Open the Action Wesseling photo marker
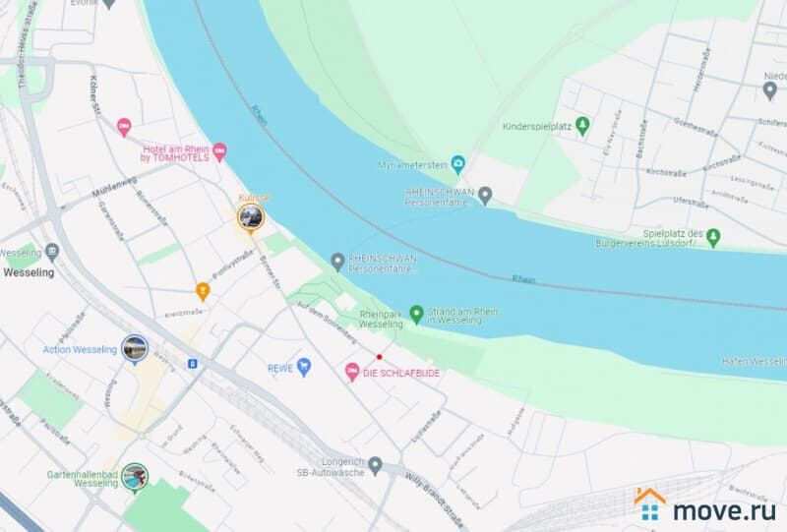 pos(135,349)
